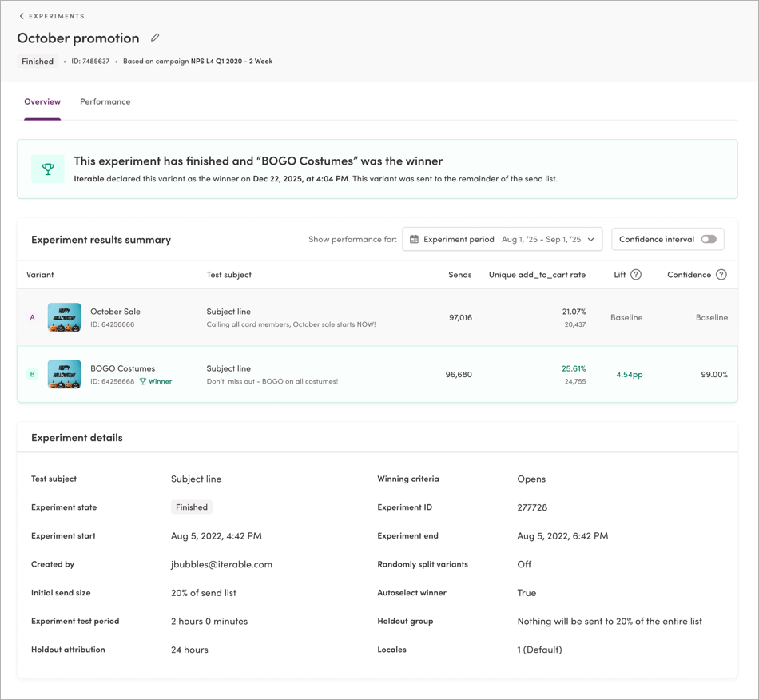Click the variant B letter badge
This screenshot has width=759, height=700.
click(33, 374)
